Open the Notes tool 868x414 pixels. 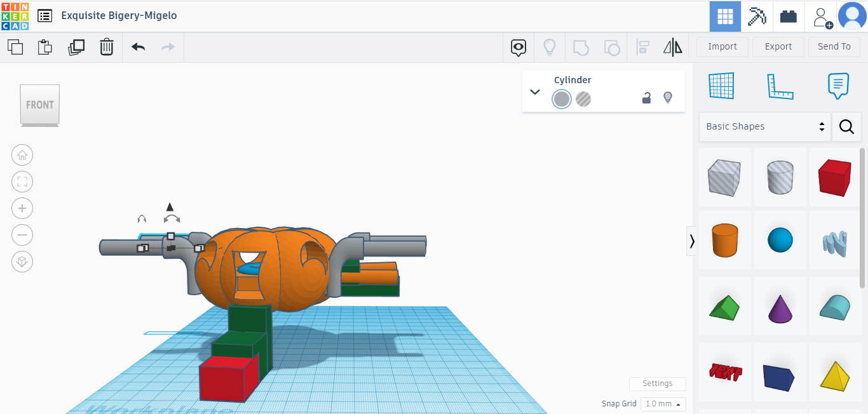pos(837,86)
